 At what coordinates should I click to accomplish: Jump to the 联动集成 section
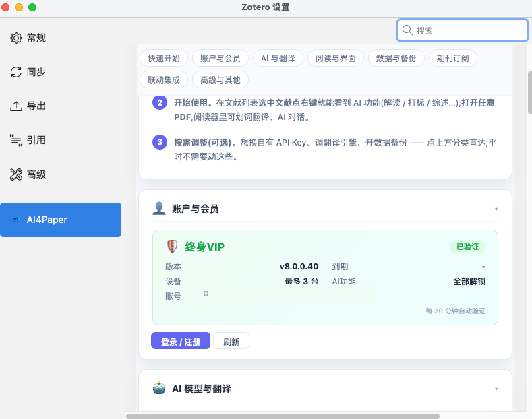coord(164,79)
